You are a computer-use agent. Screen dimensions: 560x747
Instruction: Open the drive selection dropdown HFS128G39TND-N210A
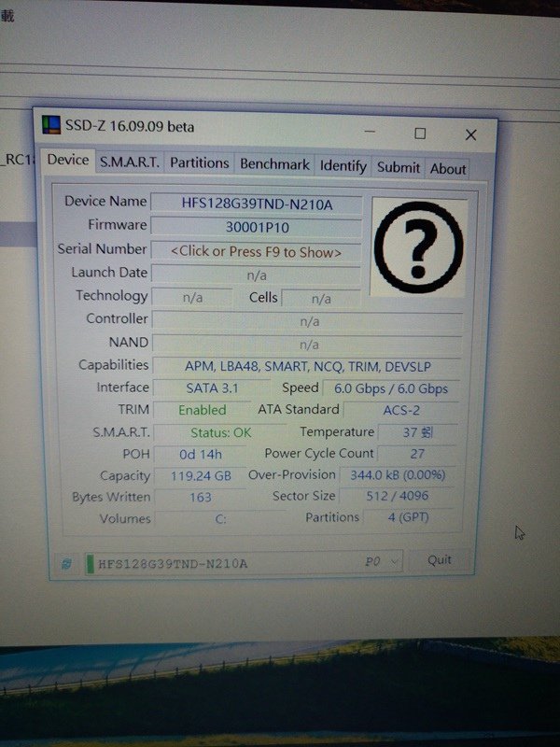(x=244, y=563)
